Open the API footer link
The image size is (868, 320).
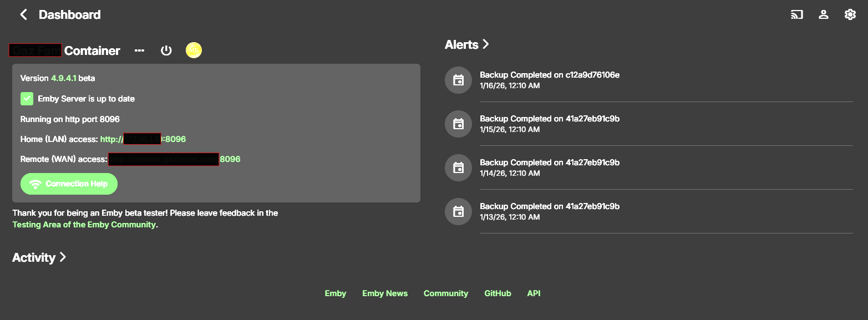[x=534, y=293]
